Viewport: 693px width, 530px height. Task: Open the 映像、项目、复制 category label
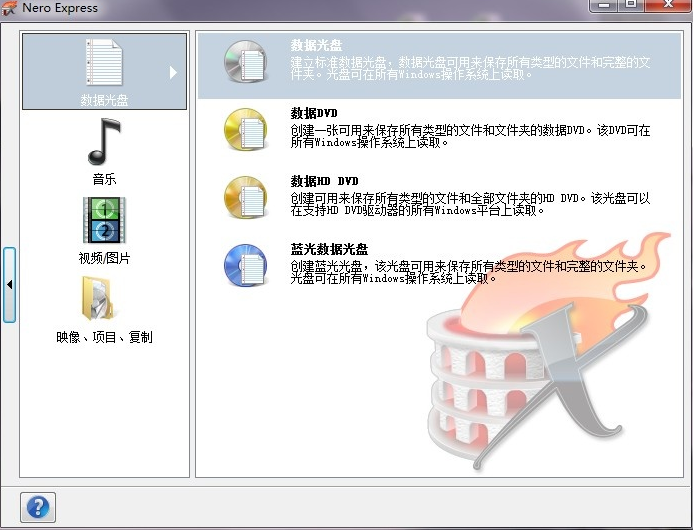coord(104,337)
